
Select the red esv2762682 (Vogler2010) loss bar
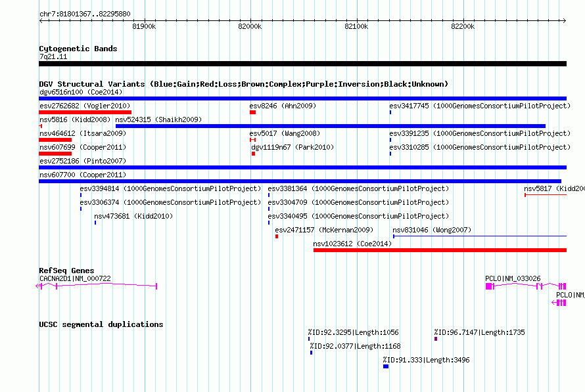(85, 112)
